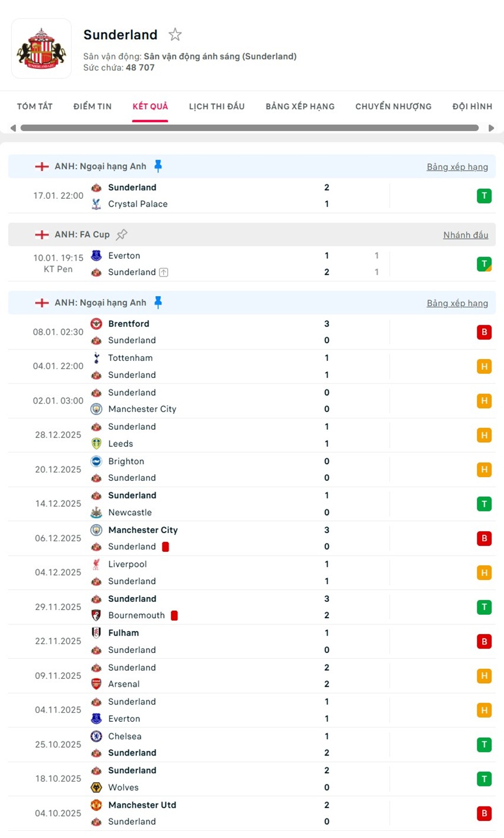This screenshot has width=504, height=838.
Task: Click the Everton team logo in FA Cup row
Action: (96, 255)
